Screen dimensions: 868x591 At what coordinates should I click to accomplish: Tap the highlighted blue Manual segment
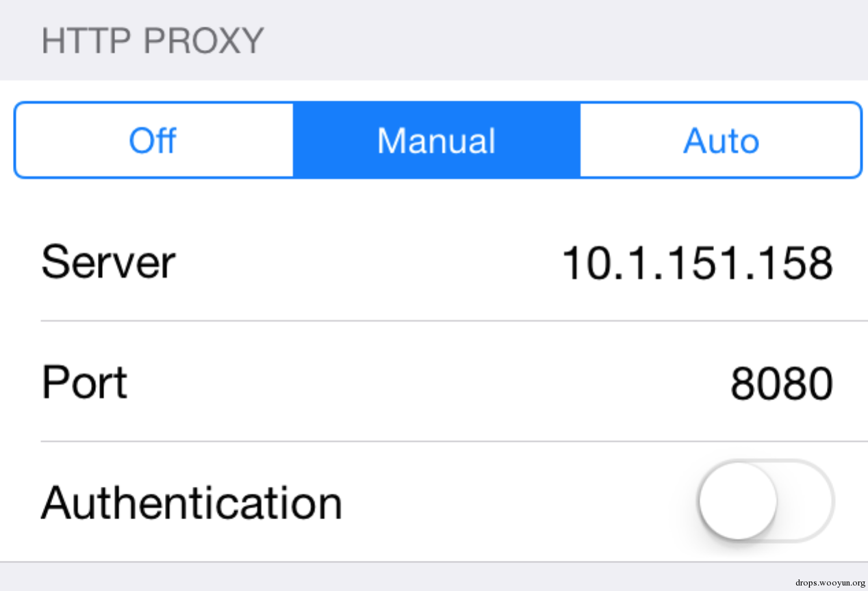point(437,140)
